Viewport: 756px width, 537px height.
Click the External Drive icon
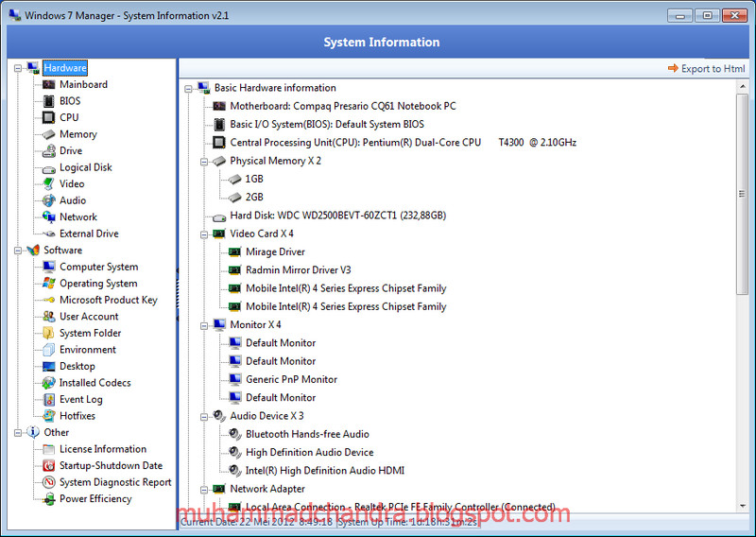click(49, 234)
